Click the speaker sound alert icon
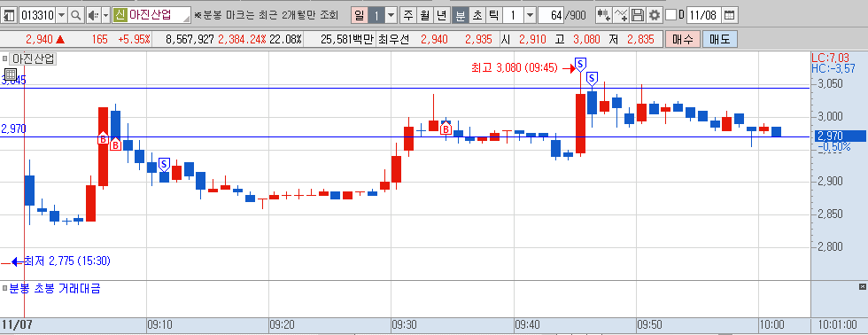Screen dimensions: 868x335 94,15
